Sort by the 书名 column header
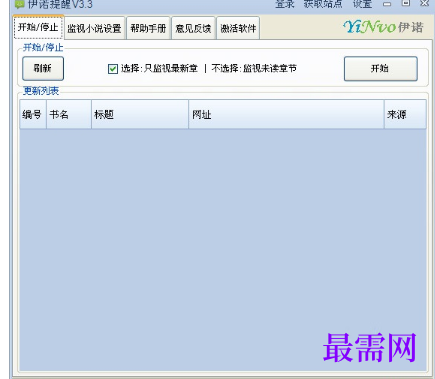Screen dimensions: 435x379 [69, 114]
